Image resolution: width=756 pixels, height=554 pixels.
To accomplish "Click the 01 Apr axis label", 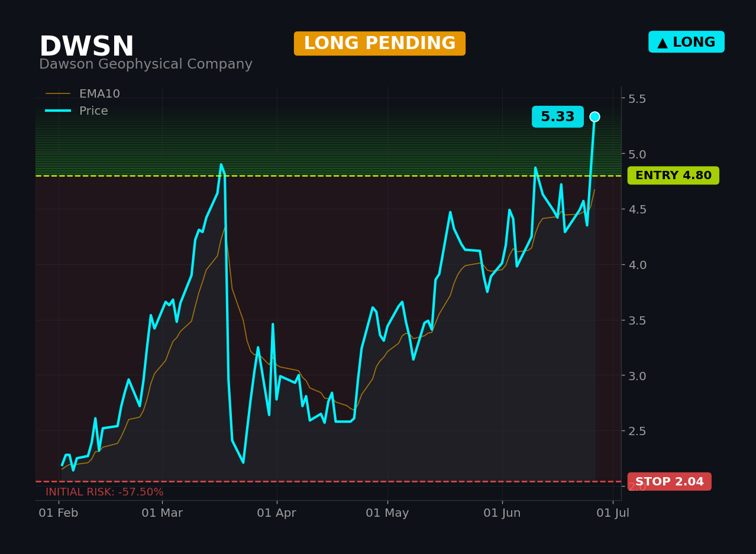I will point(277,513).
